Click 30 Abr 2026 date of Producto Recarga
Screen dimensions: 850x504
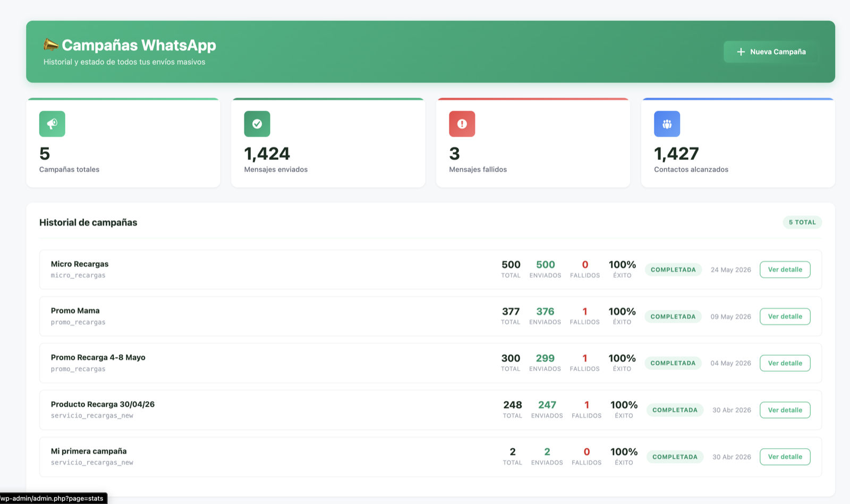(x=732, y=410)
